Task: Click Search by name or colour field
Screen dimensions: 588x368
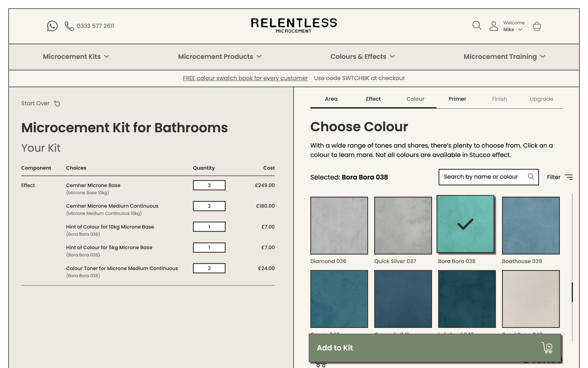Action: (x=488, y=177)
